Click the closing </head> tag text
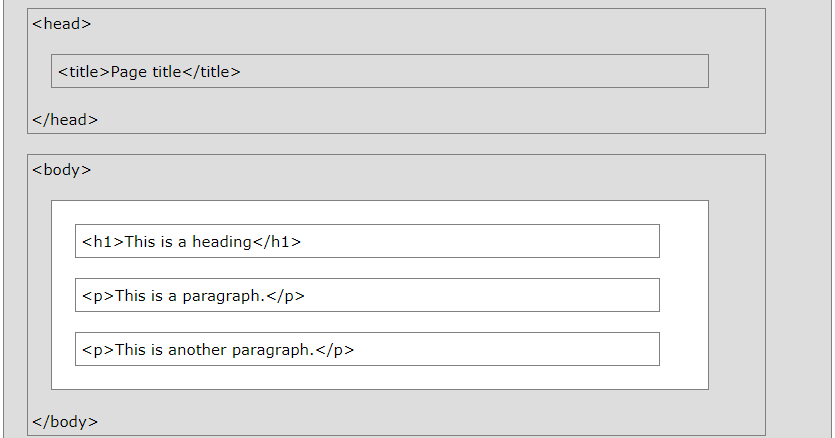Viewport: 835px width, 438px height. coord(64,120)
